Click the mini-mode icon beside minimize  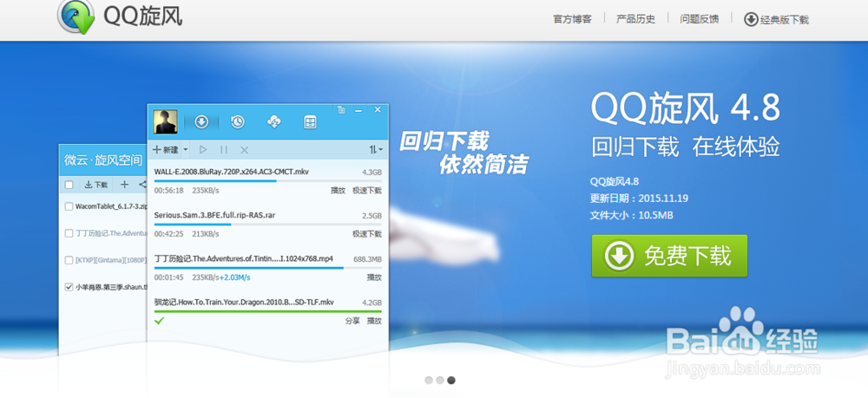pos(341,109)
